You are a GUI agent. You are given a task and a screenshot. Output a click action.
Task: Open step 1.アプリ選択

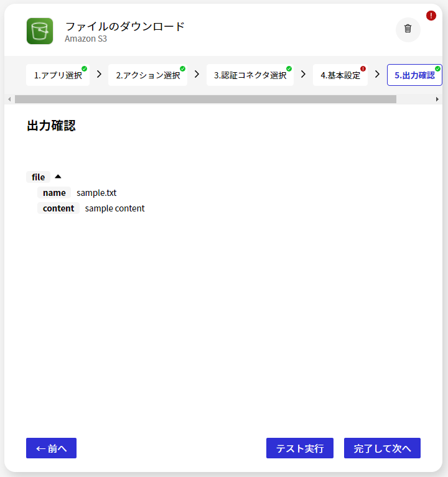tap(58, 75)
